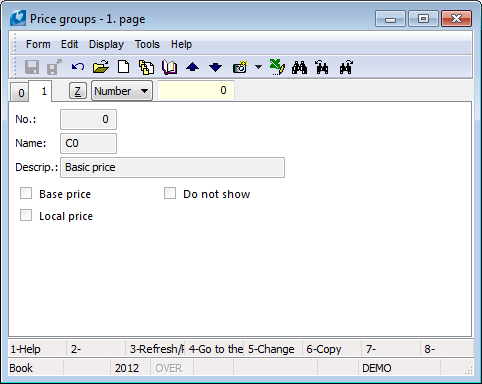The image size is (482, 384).
Task: Click the Save floppy disk icon
Action: pos(32,67)
